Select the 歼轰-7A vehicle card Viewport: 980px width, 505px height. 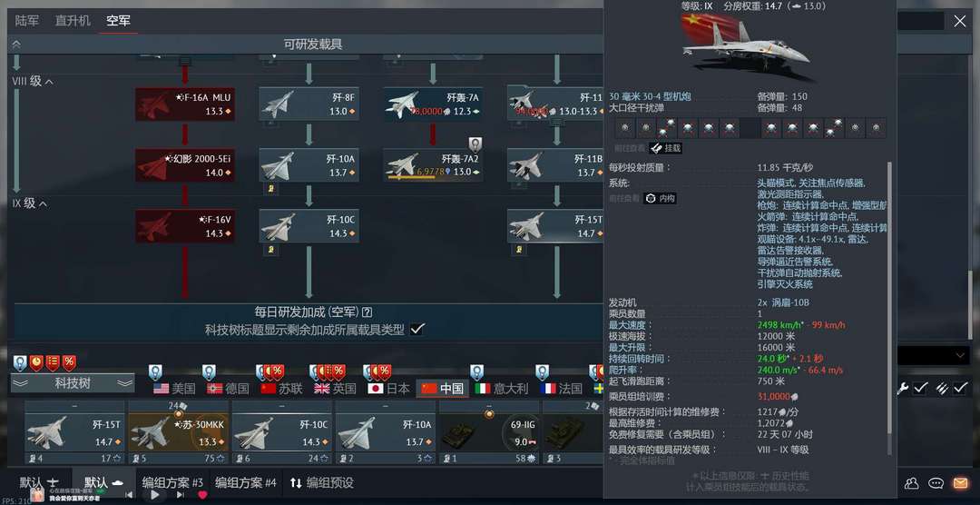pos(433,104)
